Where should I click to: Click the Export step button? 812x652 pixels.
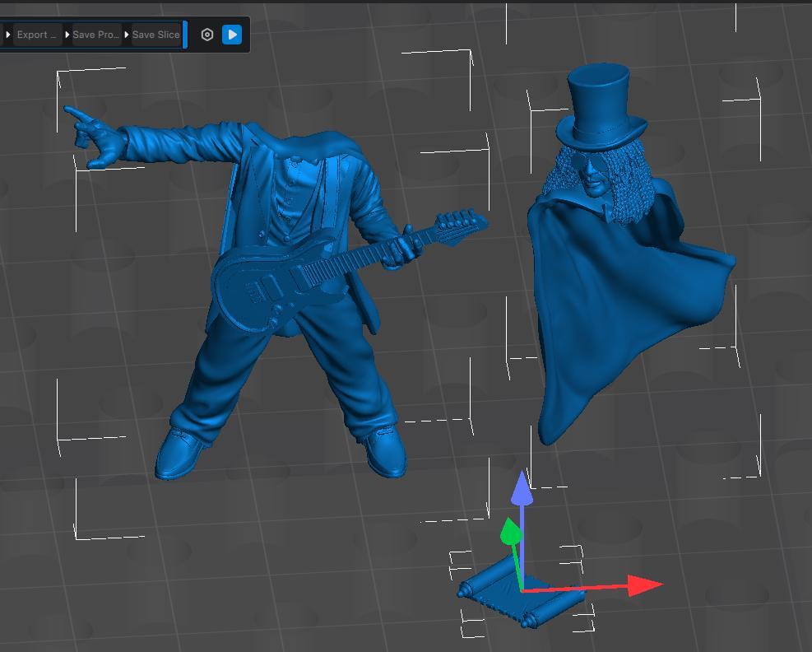38,35
